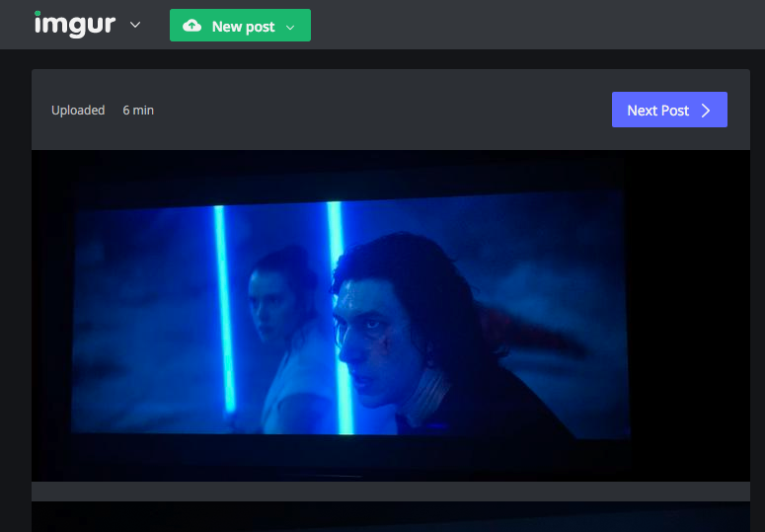Viewport: 765px width, 532px height.
Task: Click the Next Post right chevron
Action: pyautogui.click(x=706, y=111)
